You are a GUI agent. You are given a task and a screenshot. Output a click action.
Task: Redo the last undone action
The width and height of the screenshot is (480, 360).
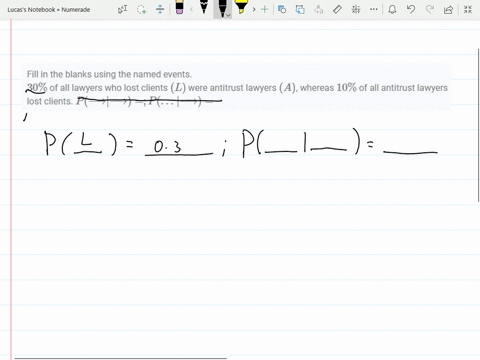coord(430,9)
